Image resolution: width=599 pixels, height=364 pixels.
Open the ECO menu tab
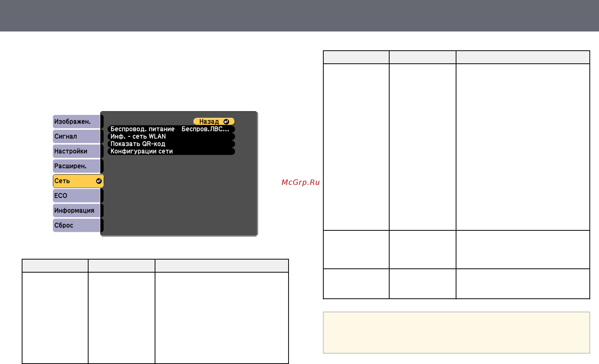77,196
